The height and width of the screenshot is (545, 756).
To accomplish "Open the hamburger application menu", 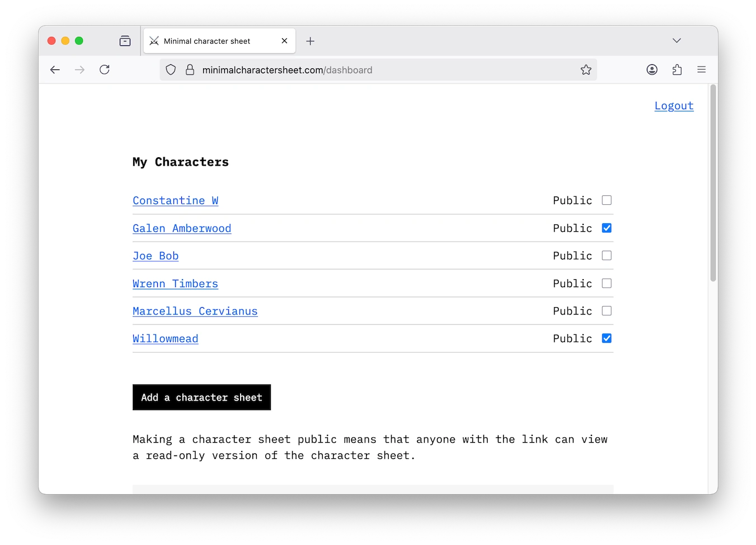I will click(701, 70).
